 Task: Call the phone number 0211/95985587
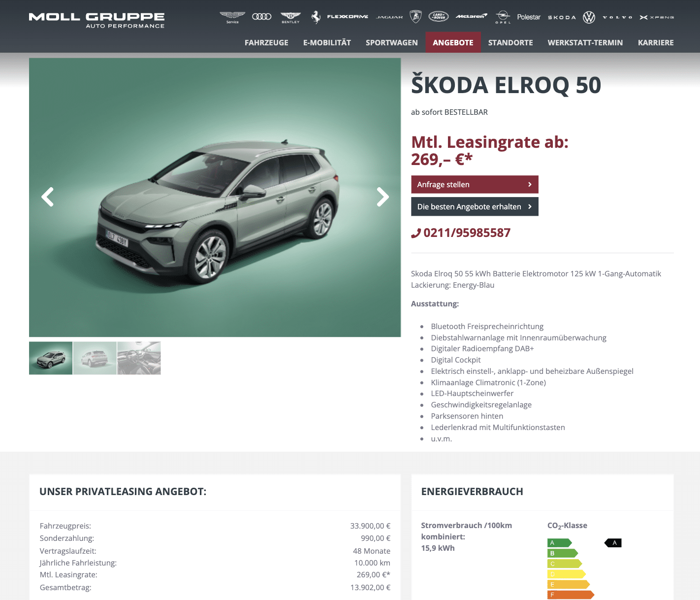pos(461,233)
